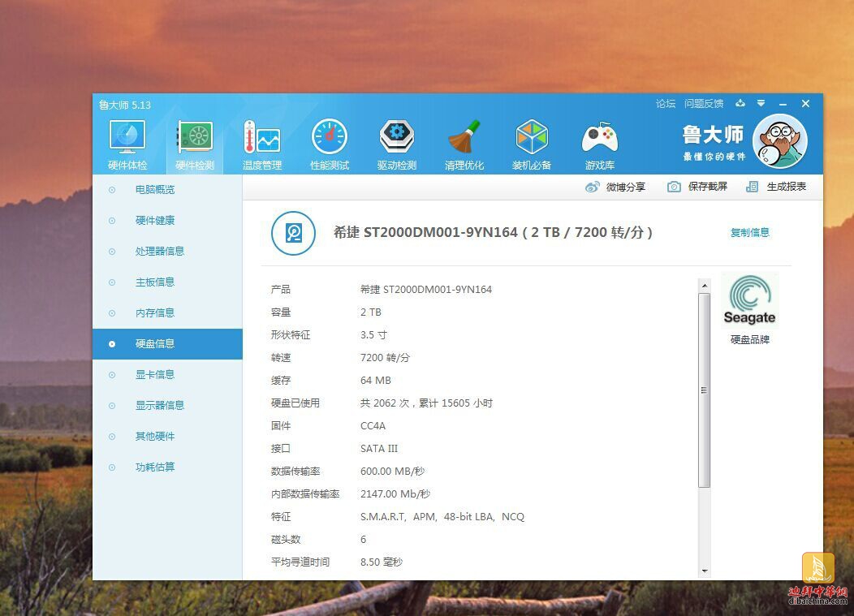Click the 64 MB cache value
The height and width of the screenshot is (616, 854).
[376, 380]
